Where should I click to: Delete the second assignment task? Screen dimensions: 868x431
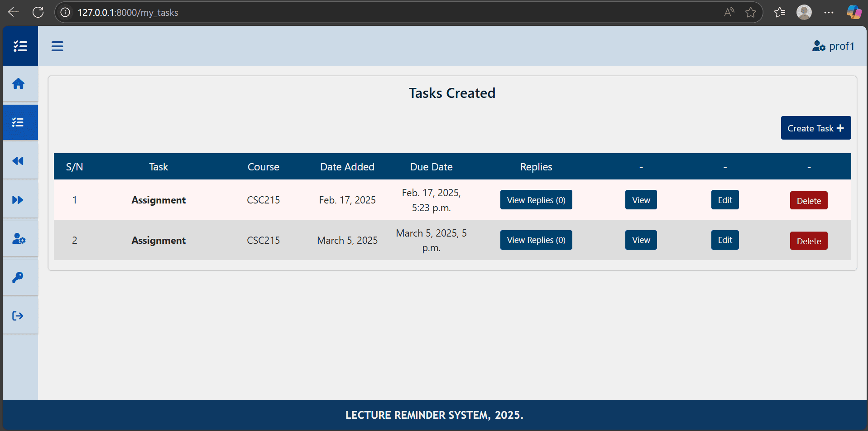809,241
